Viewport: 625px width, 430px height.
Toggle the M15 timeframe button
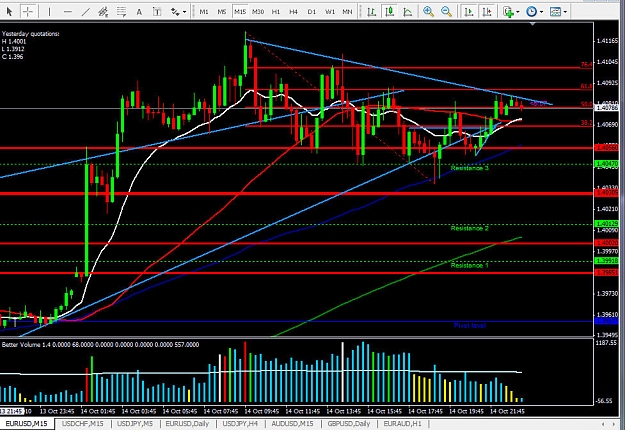(240, 12)
